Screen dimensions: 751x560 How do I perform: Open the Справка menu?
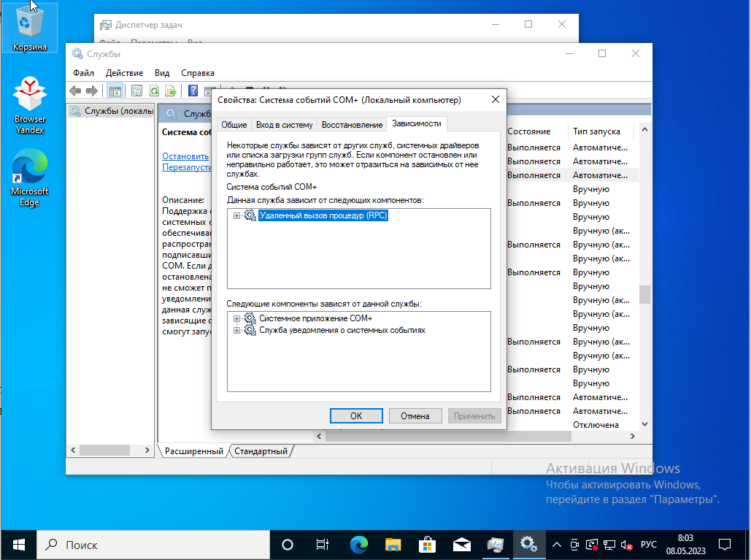click(x=197, y=73)
